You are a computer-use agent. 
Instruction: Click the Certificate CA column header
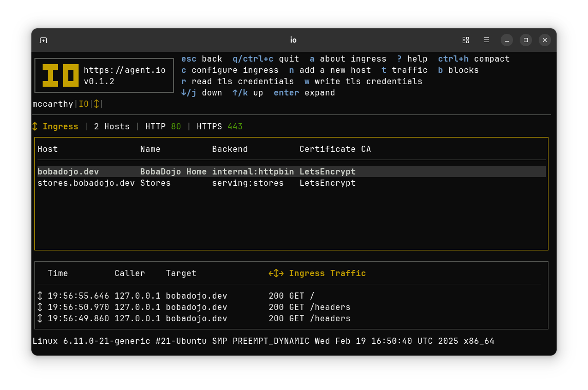click(x=335, y=149)
